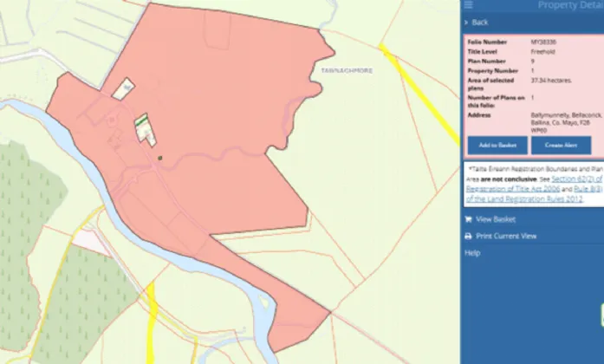Click the Tawnaghmore townland label
This screenshot has height=364, width=604.
(x=347, y=70)
